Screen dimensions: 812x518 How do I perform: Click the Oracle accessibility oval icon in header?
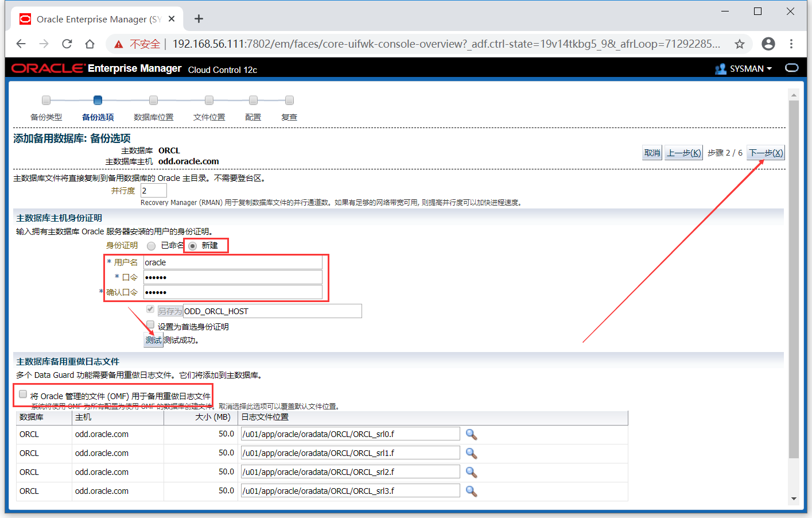tap(792, 68)
